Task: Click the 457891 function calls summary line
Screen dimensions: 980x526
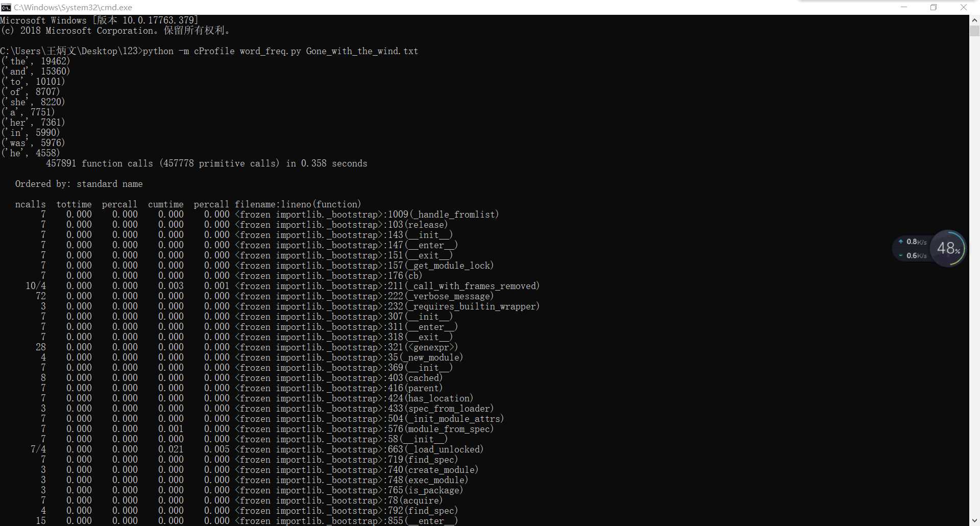Action: click(x=207, y=163)
